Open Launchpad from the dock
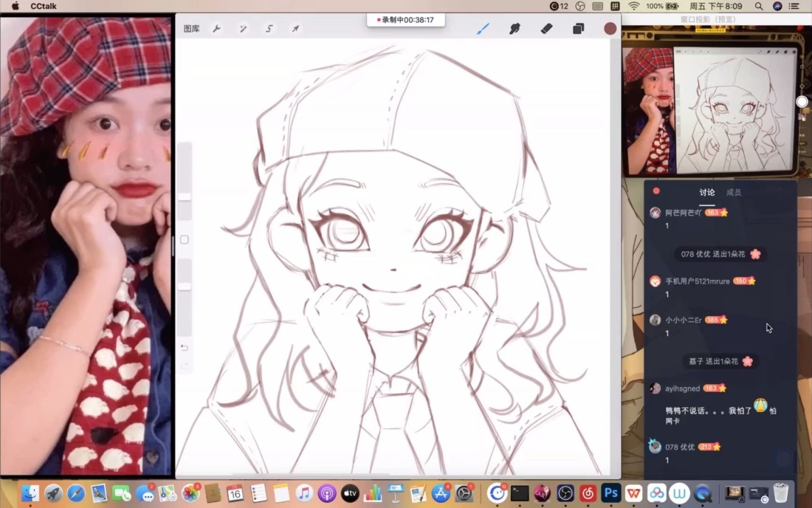The width and height of the screenshot is (812, 508). tap(54, 493)
